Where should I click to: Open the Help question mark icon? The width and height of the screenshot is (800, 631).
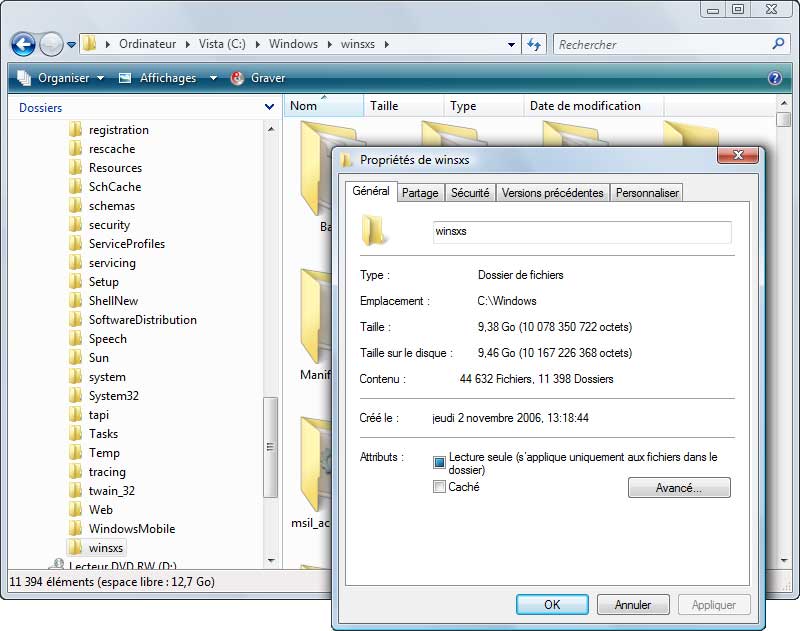click(x=774, y=78)
